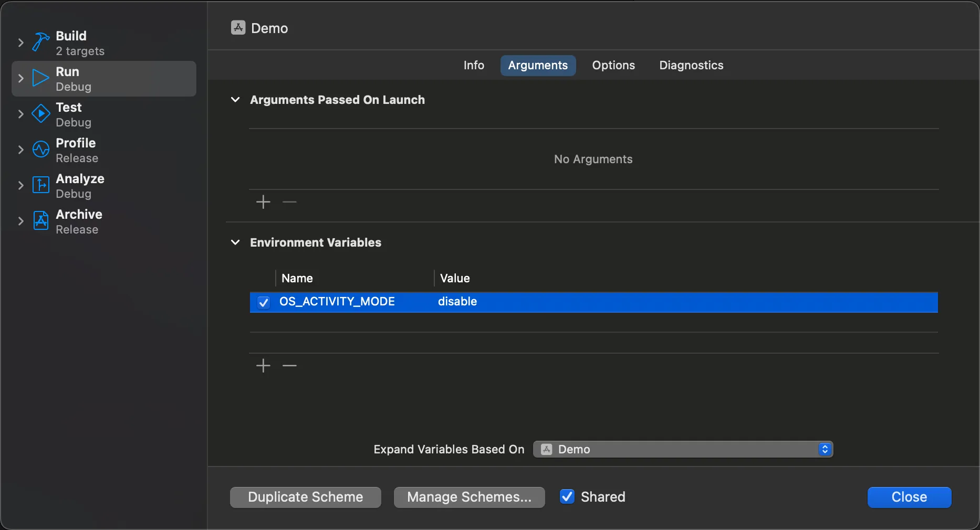
Task: Open Expand Variables Based On dropdown
Action: tap(683, 449)
